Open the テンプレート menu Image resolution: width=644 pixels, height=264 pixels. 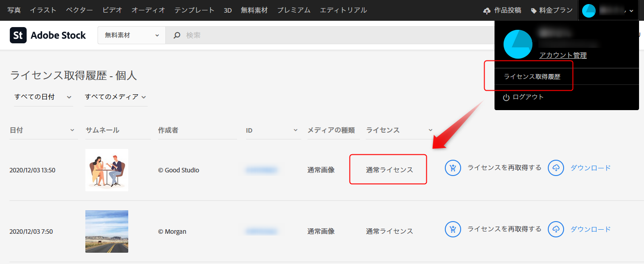click(194, 10)
